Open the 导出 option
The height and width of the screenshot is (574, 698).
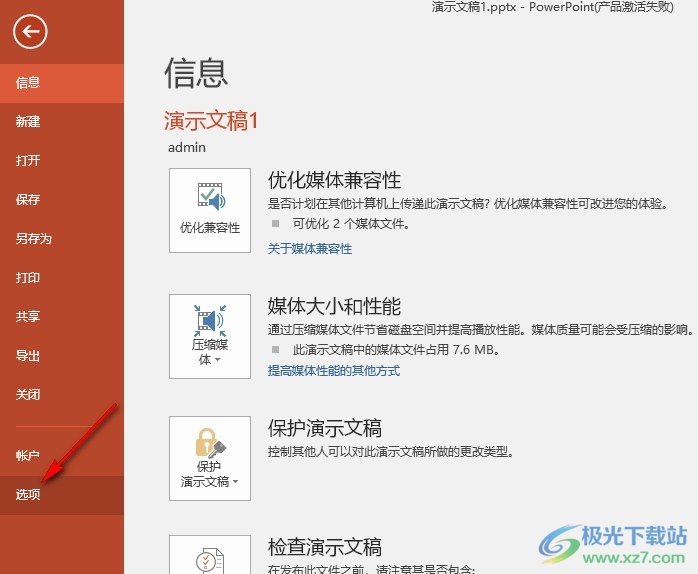click(62, 356)
